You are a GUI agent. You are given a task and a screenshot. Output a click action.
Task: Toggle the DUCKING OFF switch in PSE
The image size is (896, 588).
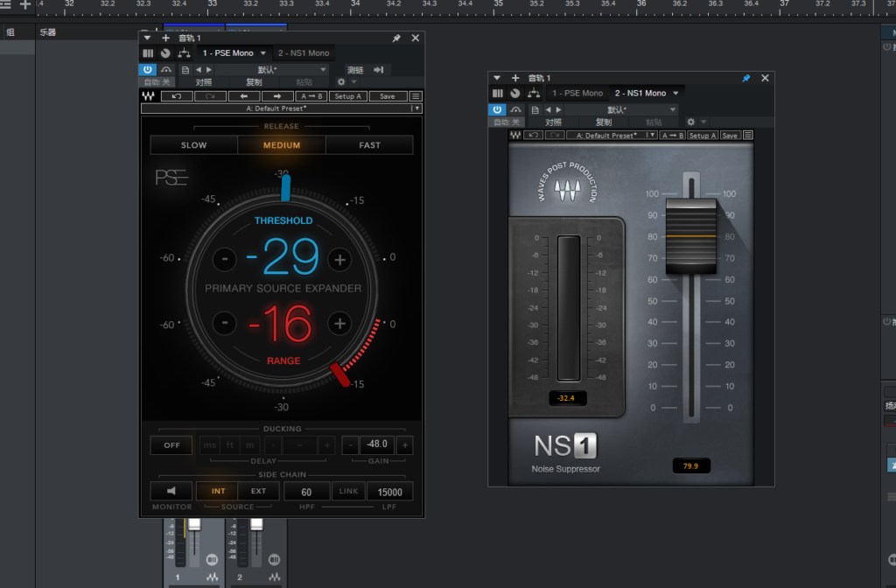pos(171,444)
